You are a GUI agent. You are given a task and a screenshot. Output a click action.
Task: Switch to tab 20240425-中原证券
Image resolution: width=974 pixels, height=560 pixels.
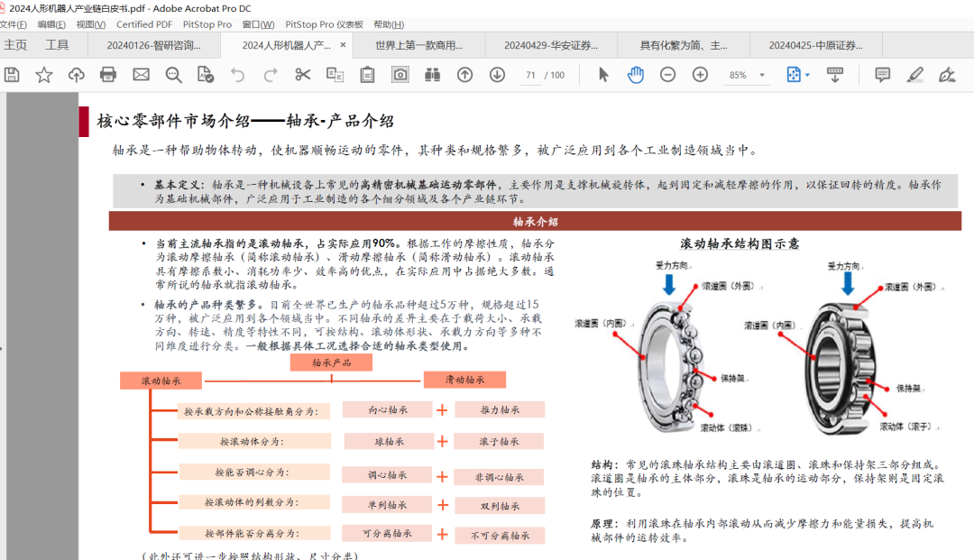tap(815, 45)
